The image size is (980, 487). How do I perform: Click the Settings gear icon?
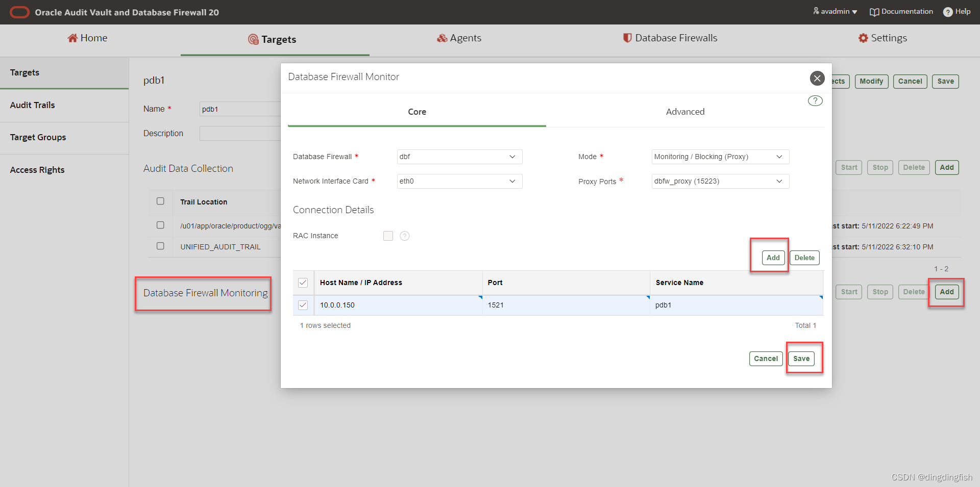coord(863,38)
